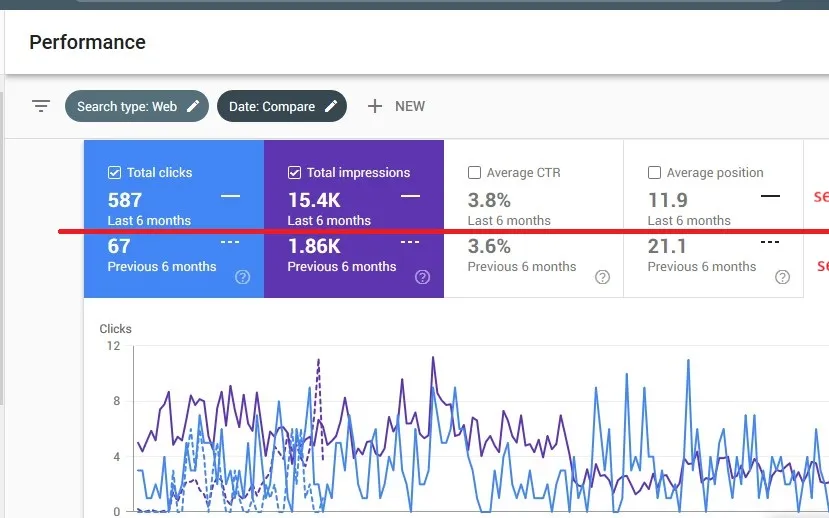Select the 21.1 previous position value
Screen dimensions: 829x518
pyautogui.click(x=667, y=246)
